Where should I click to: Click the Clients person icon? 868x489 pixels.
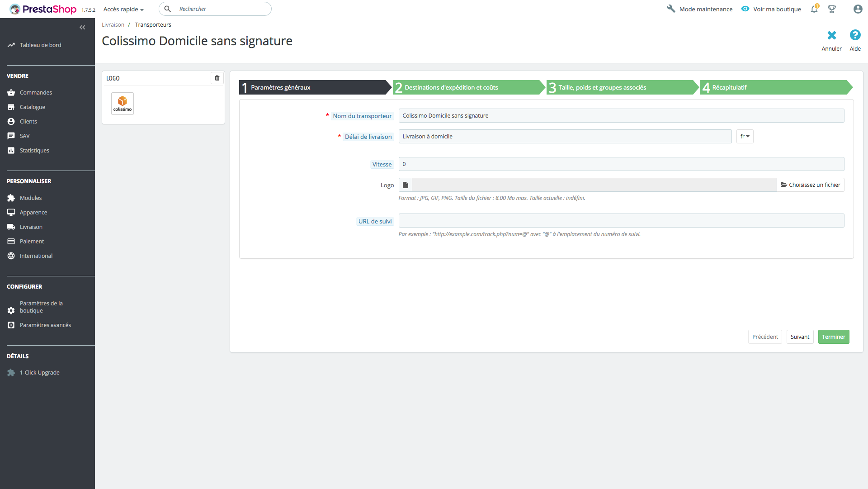(x=11, y=122)
